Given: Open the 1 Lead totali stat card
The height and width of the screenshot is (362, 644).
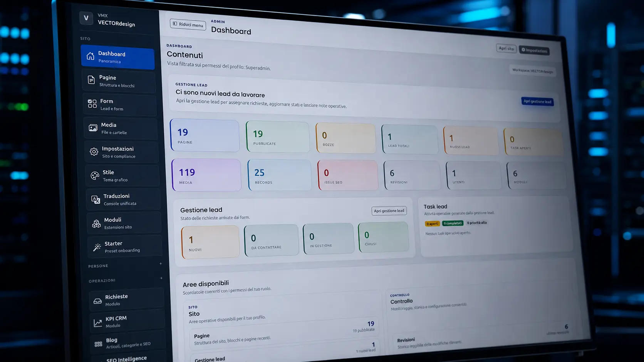Looking at the screenshot, I should (410, 140).
